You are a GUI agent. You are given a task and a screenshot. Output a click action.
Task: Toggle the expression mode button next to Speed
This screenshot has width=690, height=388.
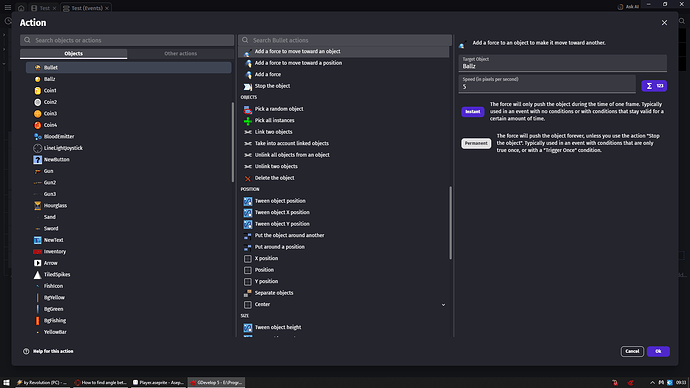654,86
